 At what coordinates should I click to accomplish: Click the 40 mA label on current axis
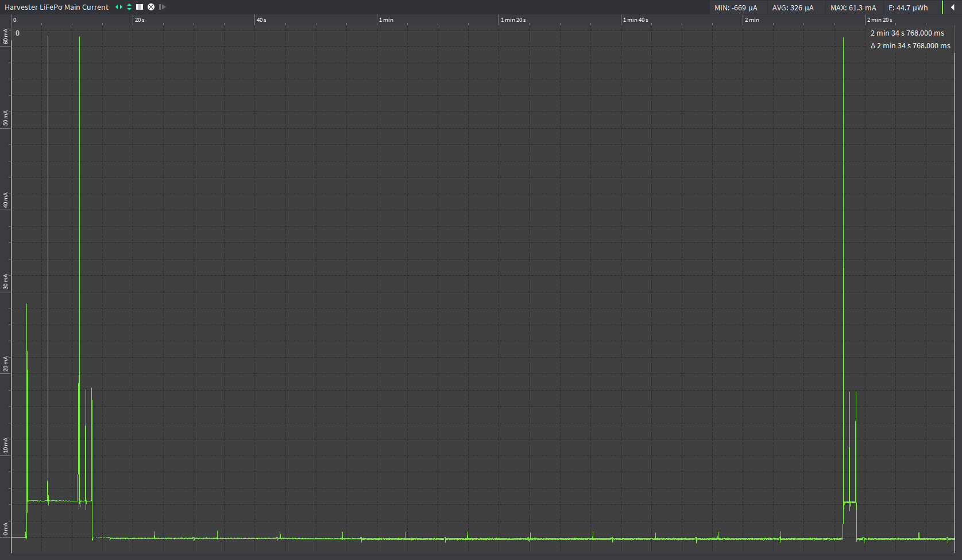coord(6,200)
